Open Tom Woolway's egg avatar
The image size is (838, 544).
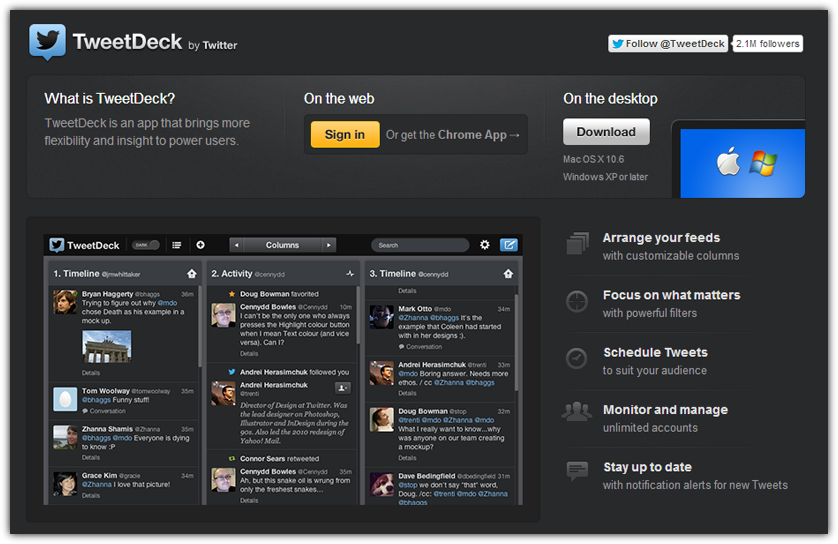point(65,399)
